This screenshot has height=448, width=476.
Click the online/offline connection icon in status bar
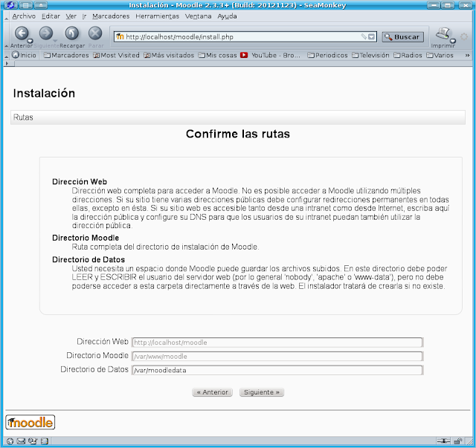[443, 441]
